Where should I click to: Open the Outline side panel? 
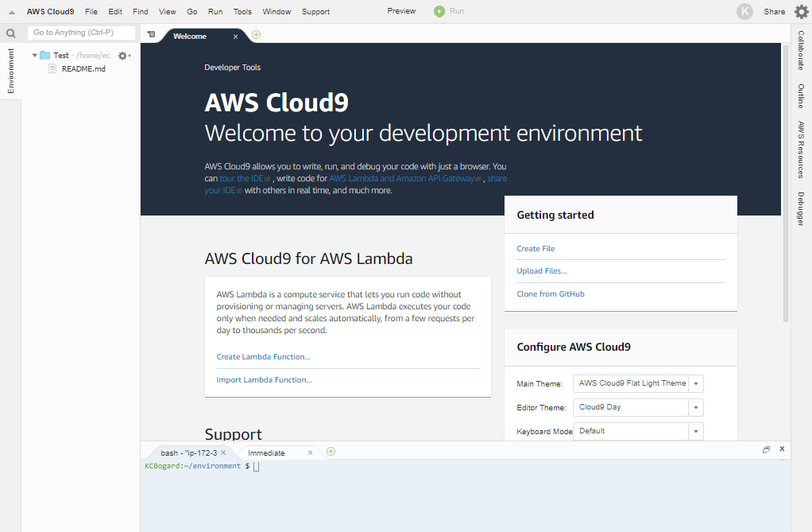pos(801,96)
